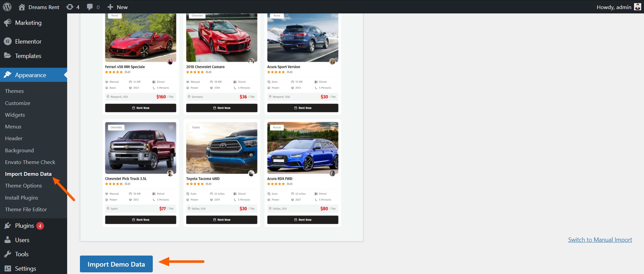Open Dreams Rent site home icon
The image size is (644, 274).
[22, 7]
